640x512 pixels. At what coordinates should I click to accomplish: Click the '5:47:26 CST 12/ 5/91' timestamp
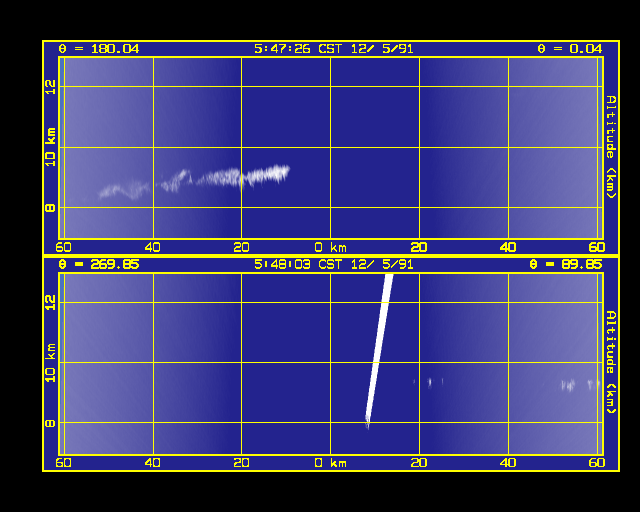[x=333, y=49]
